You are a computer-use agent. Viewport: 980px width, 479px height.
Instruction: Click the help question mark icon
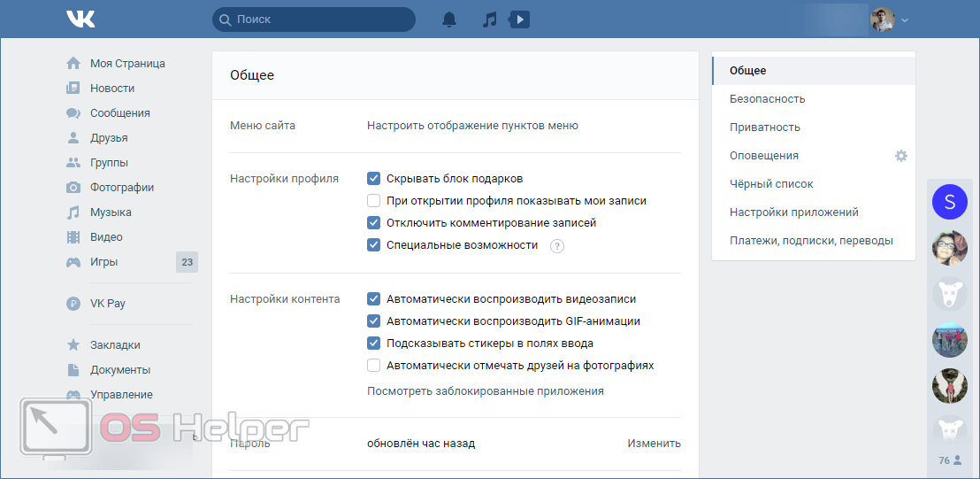coord(556,246)
